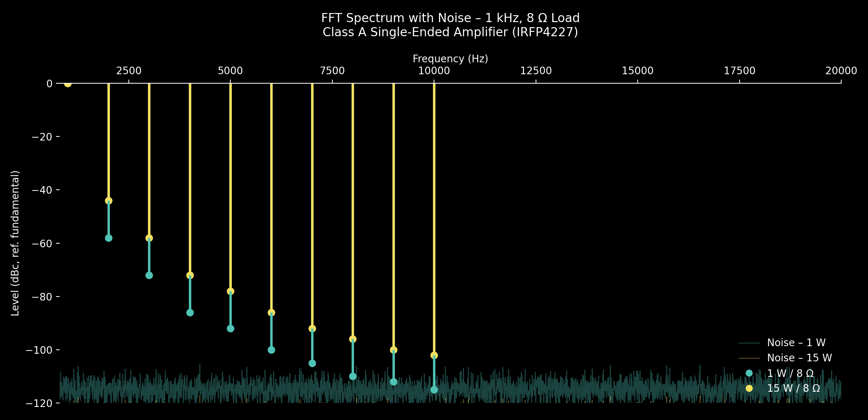
Task: Click the yellow 15 W marker at 2 kHz
Action: (109, 201)
